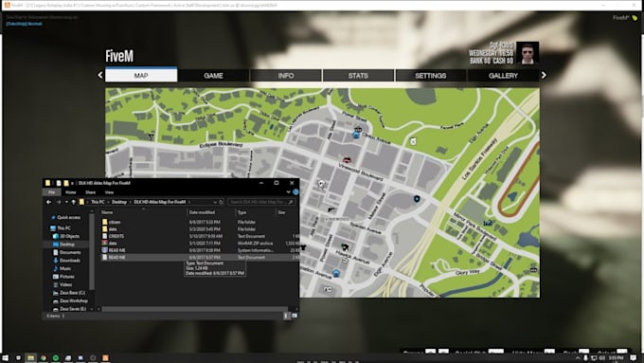Open the File menu in Explorer

pos(52,192)
